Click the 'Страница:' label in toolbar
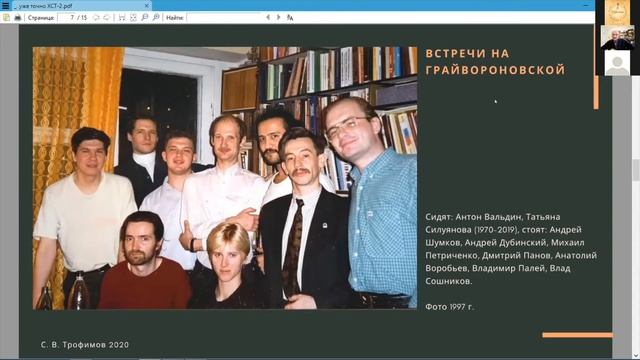Screen dimensions: 640x360 tap(41, 18)
